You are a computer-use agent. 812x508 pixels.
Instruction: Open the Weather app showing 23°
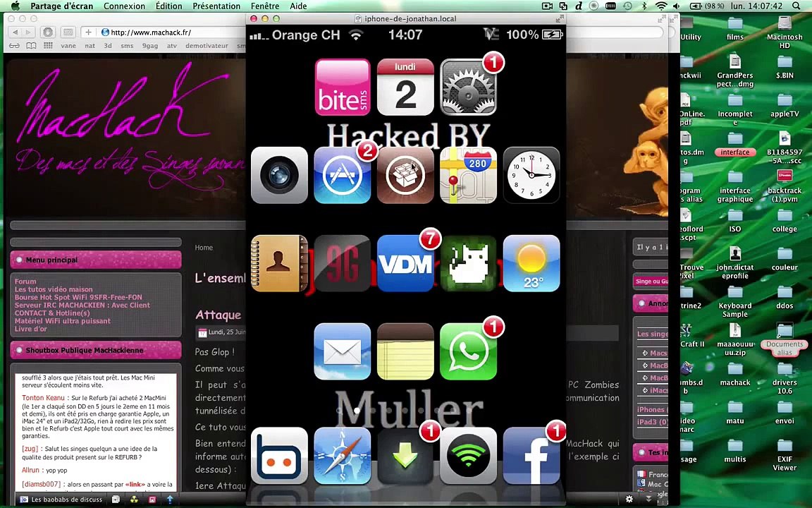(531, 263)
